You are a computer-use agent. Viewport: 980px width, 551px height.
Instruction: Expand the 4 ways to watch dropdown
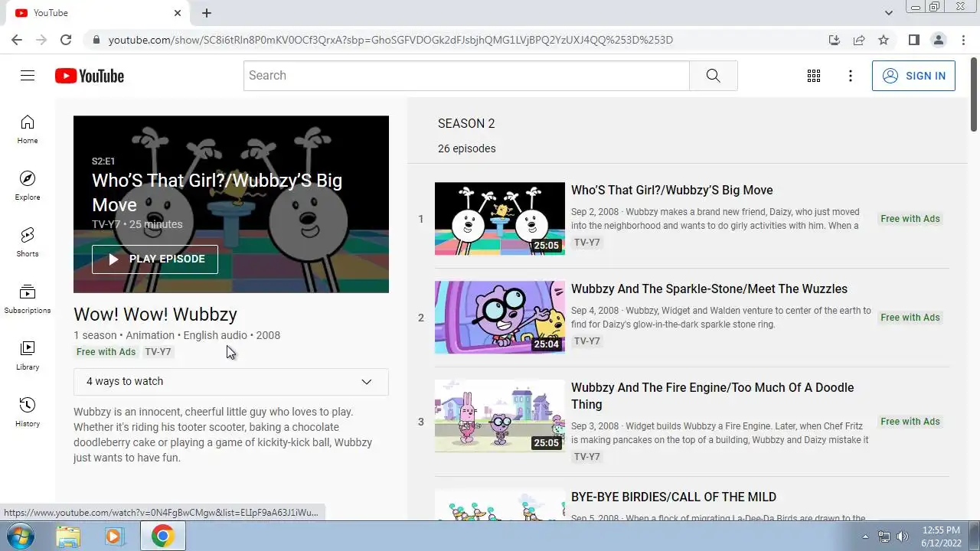230,381
